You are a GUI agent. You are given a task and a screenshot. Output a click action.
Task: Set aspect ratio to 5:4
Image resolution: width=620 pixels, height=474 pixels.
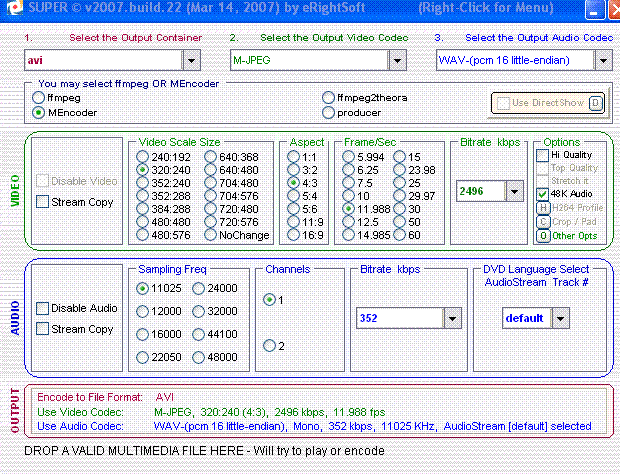[x=293, y=196]
